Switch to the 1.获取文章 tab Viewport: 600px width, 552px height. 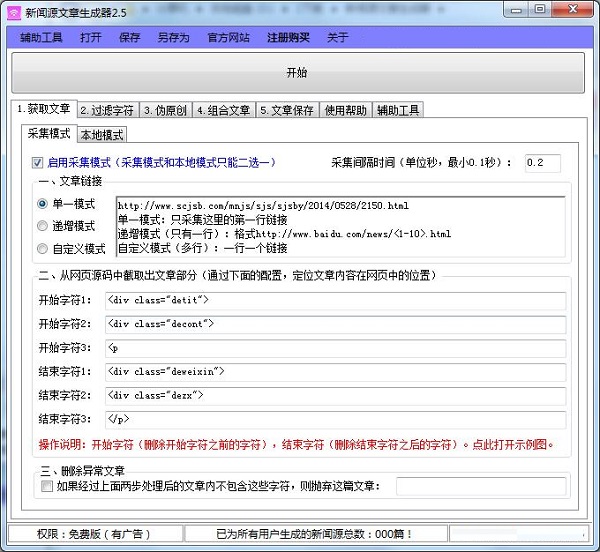(x=44, y=109)
